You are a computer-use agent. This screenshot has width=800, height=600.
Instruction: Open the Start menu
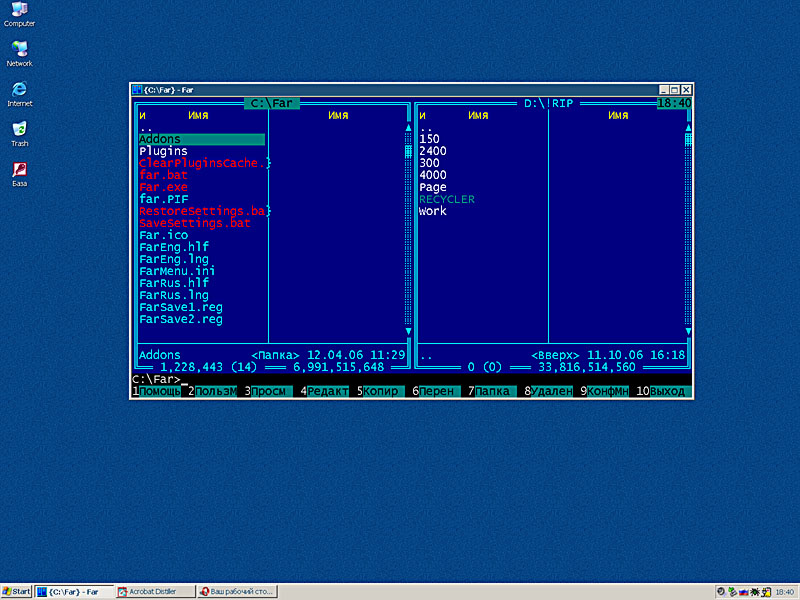[16, 592]
